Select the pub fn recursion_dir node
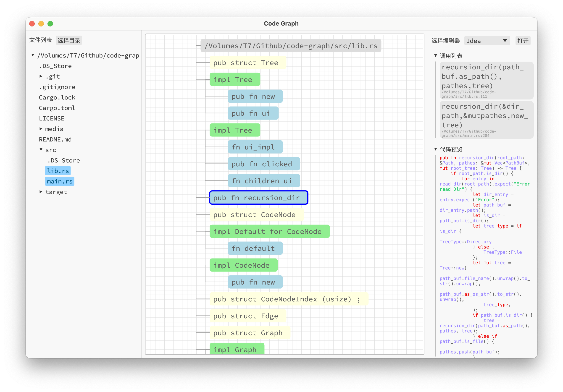The width and height of the screenshot is (563, 392). [258, 198]
